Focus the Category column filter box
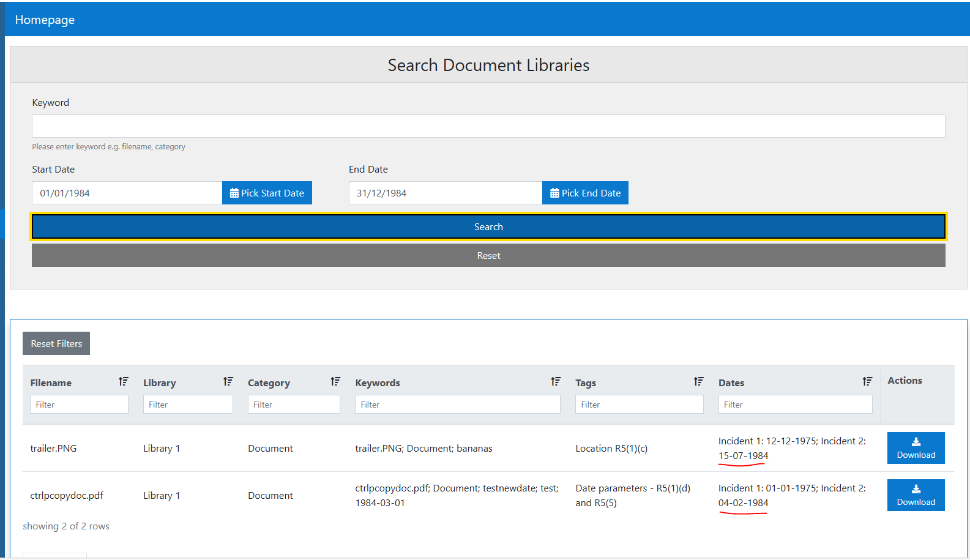970x560 pixels. (294, 405)
